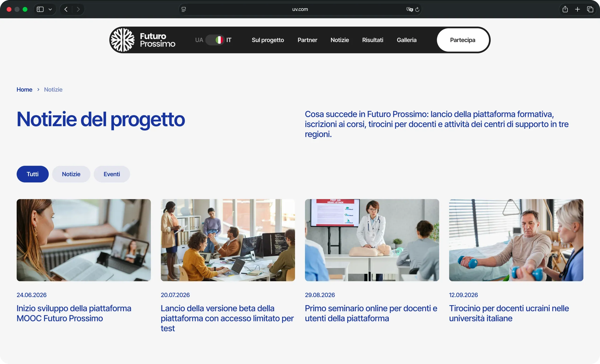This screenshot has width=600, height=364.
Task: Click the Notizie breadcrumb item
Action: [53, 90]
